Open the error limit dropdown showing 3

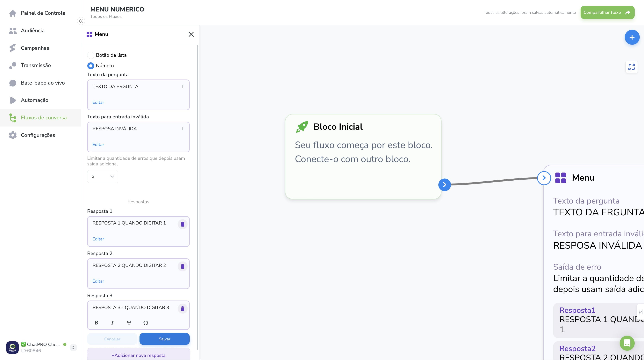[x=103, y=177]
